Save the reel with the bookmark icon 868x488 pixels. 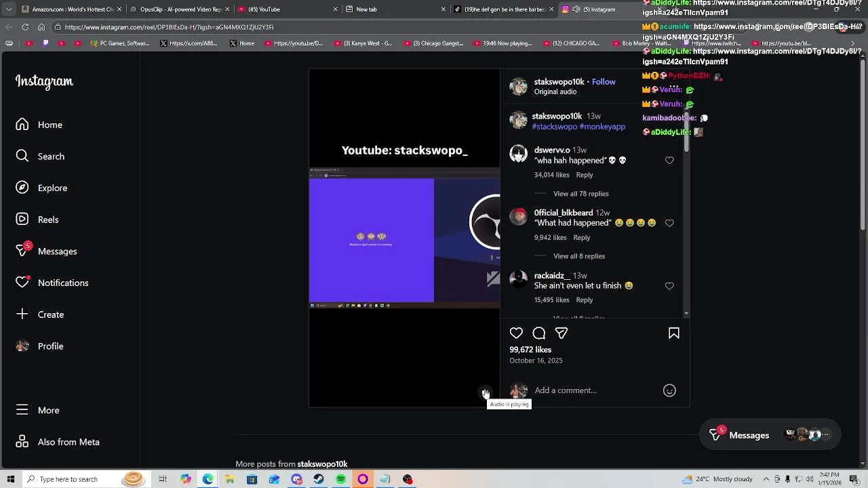674,333
